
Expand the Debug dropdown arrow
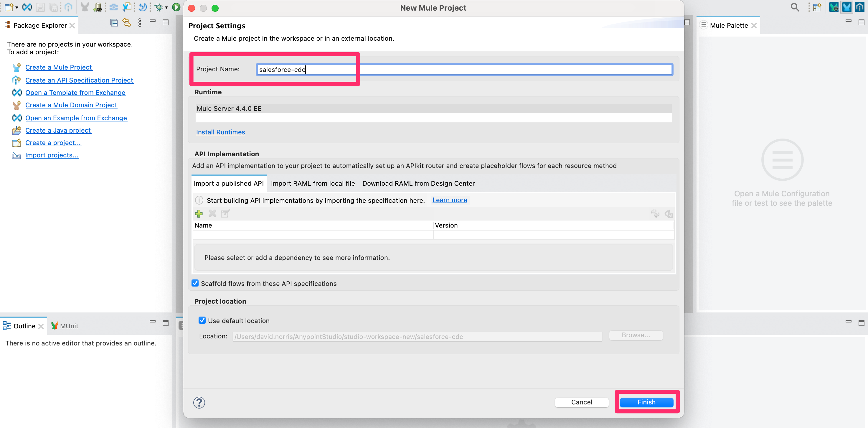[166, 7]
